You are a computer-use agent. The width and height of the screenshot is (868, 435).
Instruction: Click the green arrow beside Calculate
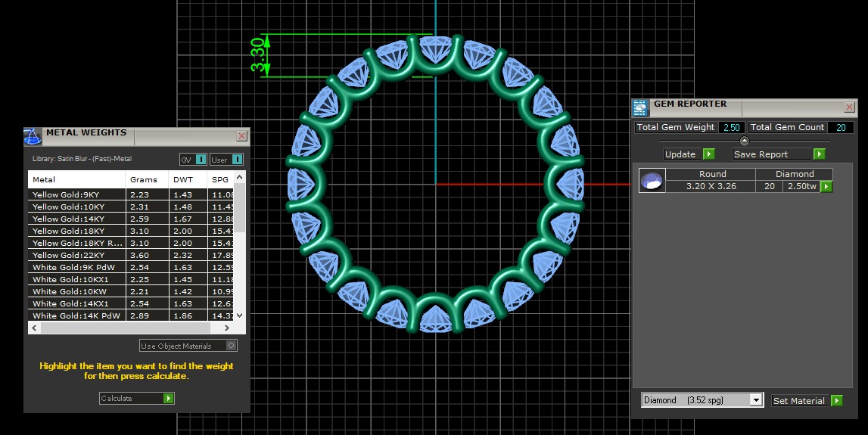[169, 399]
